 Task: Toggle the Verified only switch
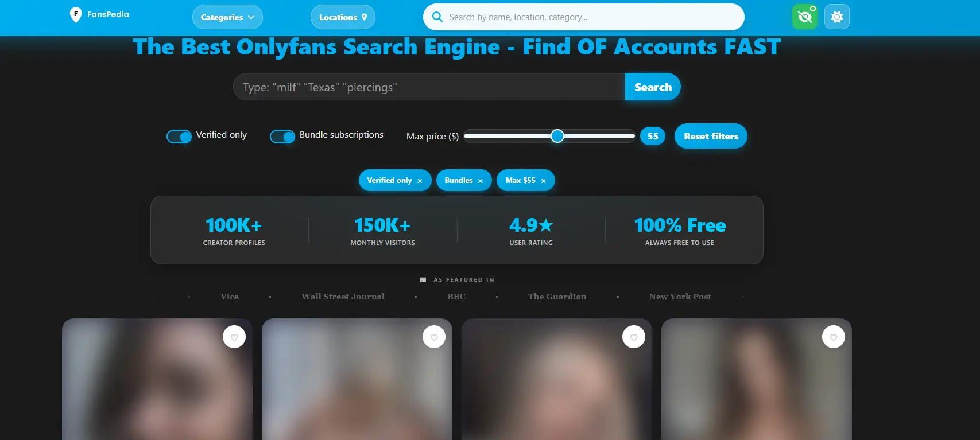(179, 137)
